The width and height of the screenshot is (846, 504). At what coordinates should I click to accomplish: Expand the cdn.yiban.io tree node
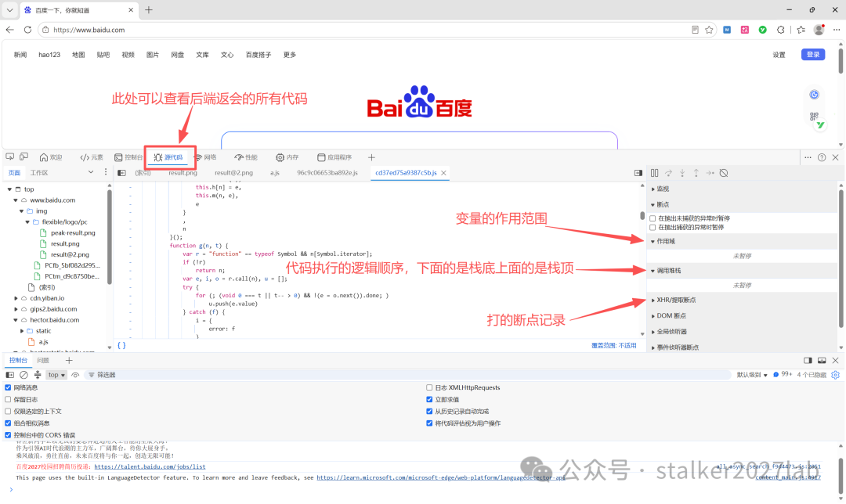16,298
